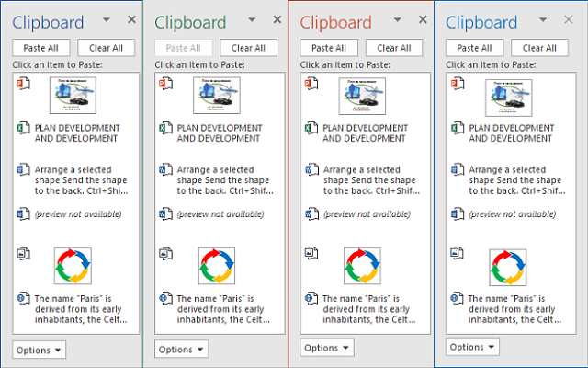588x368 pixels.
Task: Expand Options dropdown in green Clipboard pane
Action: [182, 350]
